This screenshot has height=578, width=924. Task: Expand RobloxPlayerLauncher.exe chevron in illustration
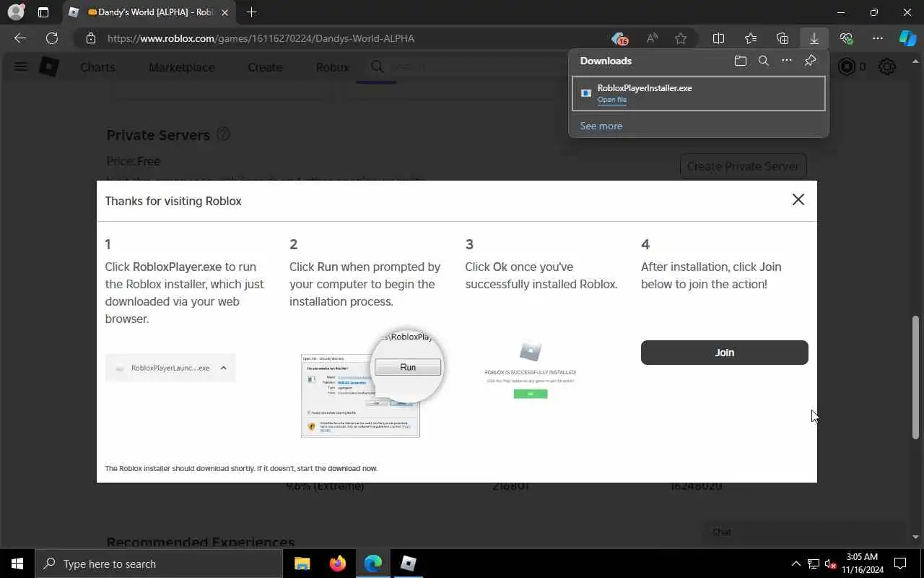coord(223,368)
